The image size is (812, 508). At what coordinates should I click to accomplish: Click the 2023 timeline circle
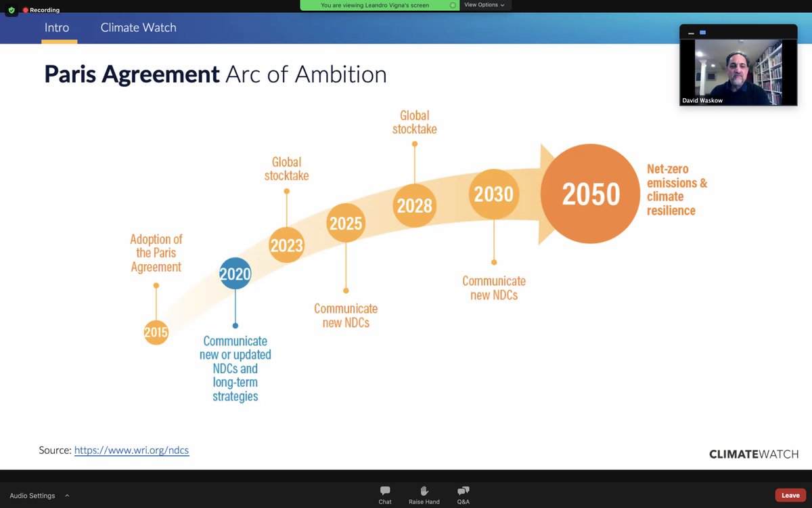[286, 245]
